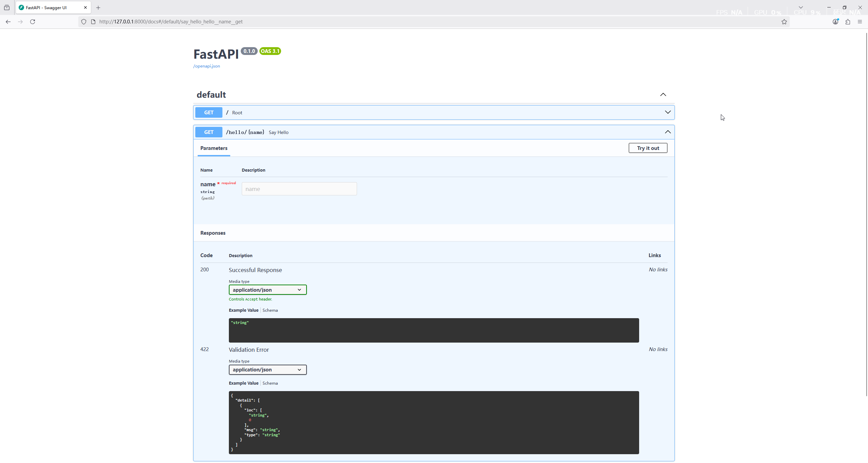Open a new browser tab

[x=98, y=7]
